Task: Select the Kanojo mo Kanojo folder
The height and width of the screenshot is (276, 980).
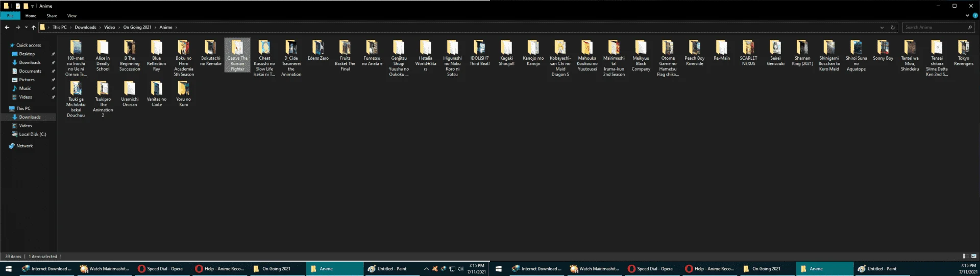Action: coord(533,53)
